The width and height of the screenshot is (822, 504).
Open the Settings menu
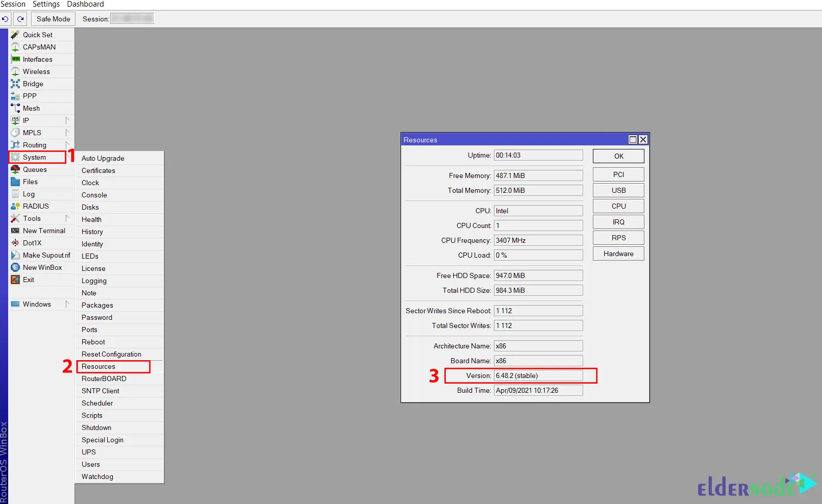(x=46, y=4)
